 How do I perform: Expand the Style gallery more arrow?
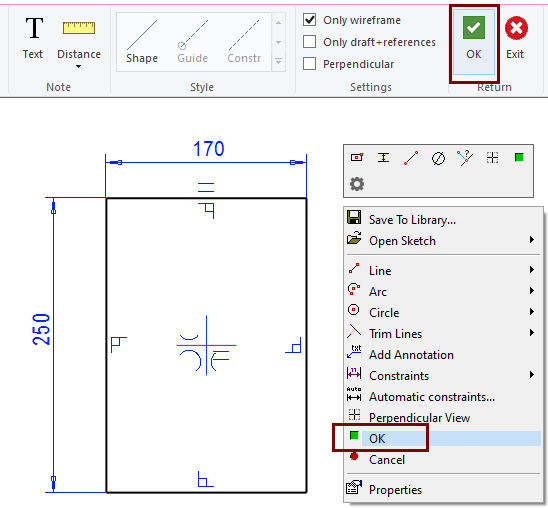[x=279, y=61]
